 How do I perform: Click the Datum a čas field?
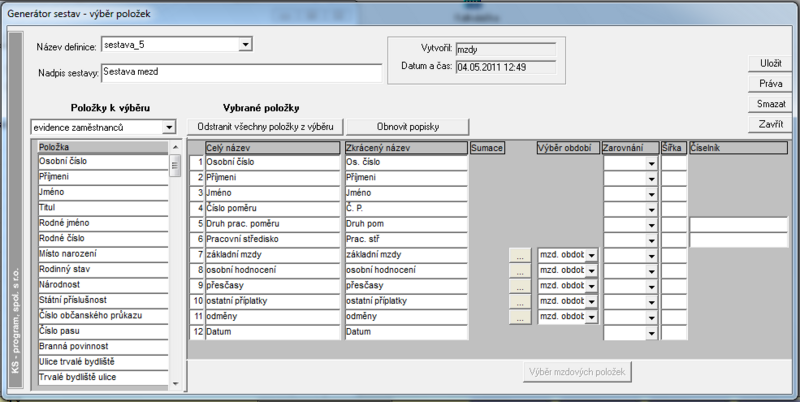pos(506,67)
